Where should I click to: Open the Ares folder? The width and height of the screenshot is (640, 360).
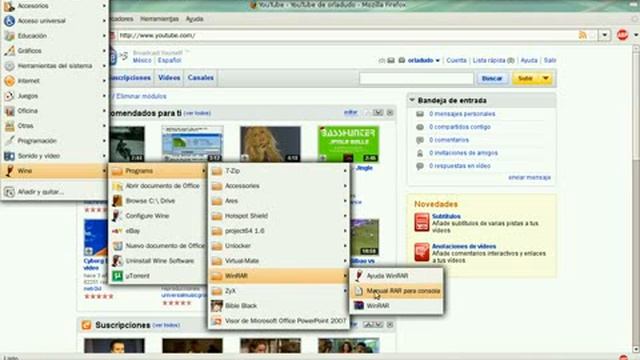[279, 201]
